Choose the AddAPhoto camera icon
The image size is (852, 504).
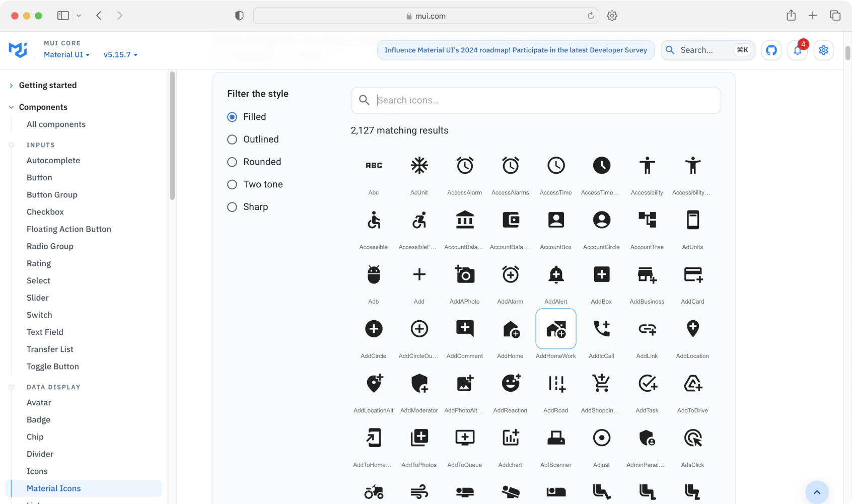pos(465,274)
